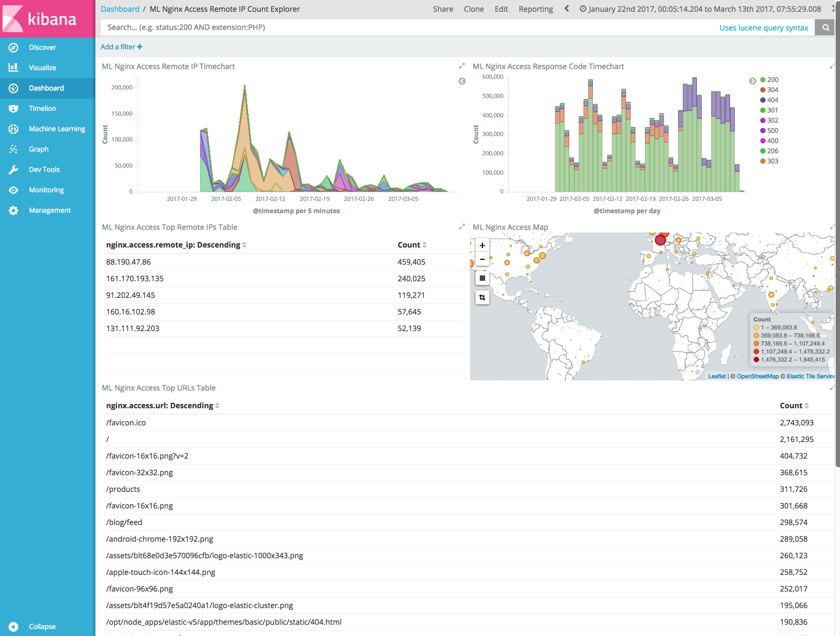
Task: Open Discover compass icon in sidebar
Action: click(13, 48)
